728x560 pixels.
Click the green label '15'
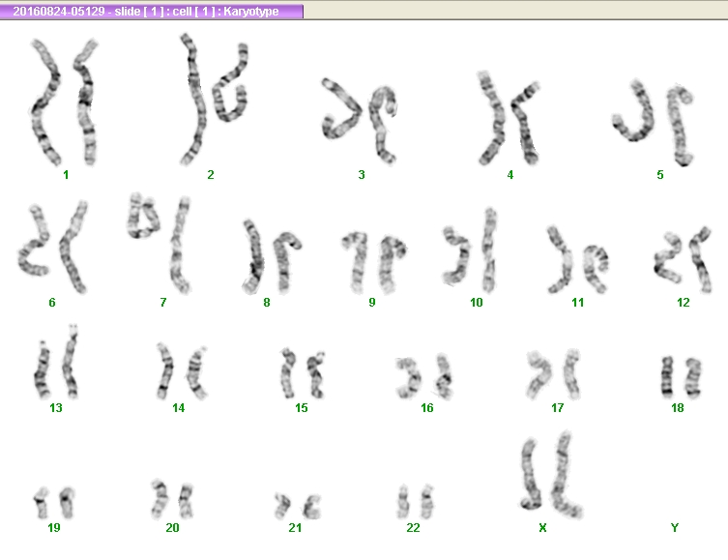pyautogui.click(x=302, y=408)
